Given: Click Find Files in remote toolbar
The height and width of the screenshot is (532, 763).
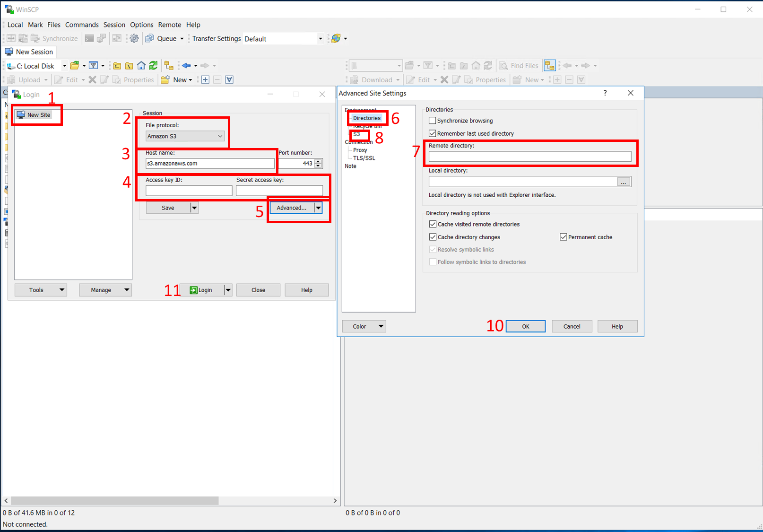Looking at the screenshot, I should point(519,65).
